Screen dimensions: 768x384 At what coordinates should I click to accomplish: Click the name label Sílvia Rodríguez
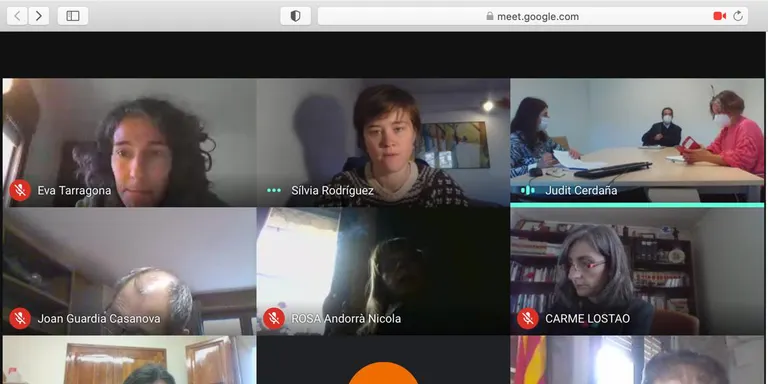click(x=333, y=191)
